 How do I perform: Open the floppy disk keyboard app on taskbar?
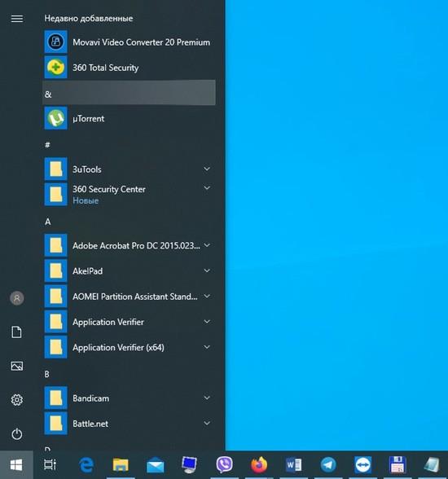point(397,464)
